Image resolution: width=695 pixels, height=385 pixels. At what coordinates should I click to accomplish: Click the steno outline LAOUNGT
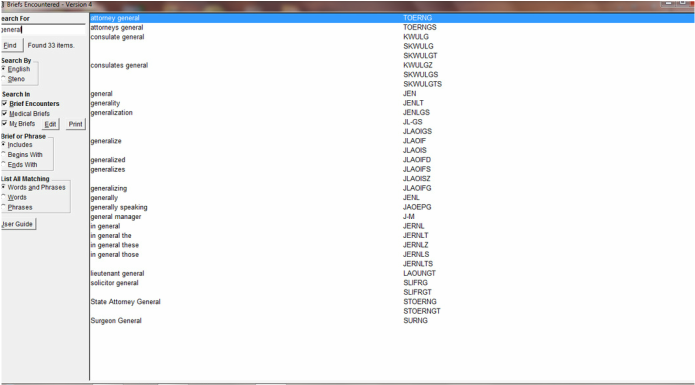(x=419, y=273)
